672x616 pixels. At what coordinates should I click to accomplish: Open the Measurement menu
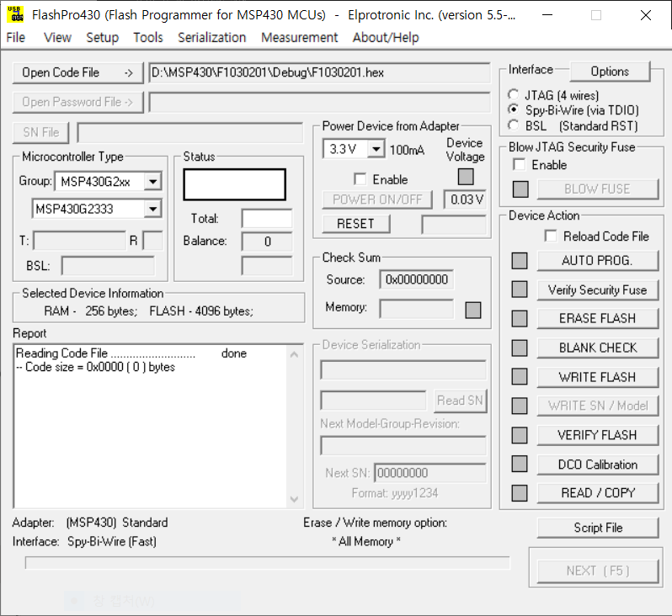pyautogui.click(x=299, y=38)
